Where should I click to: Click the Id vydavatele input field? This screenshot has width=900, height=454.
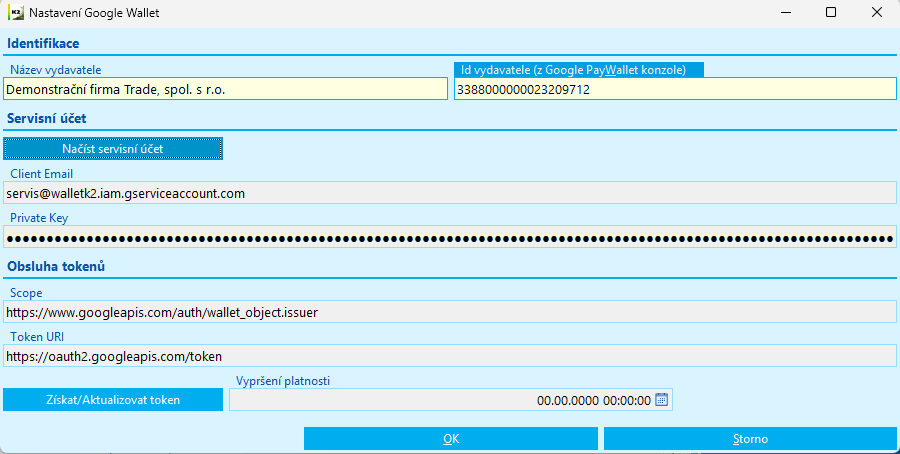[675, 90]
